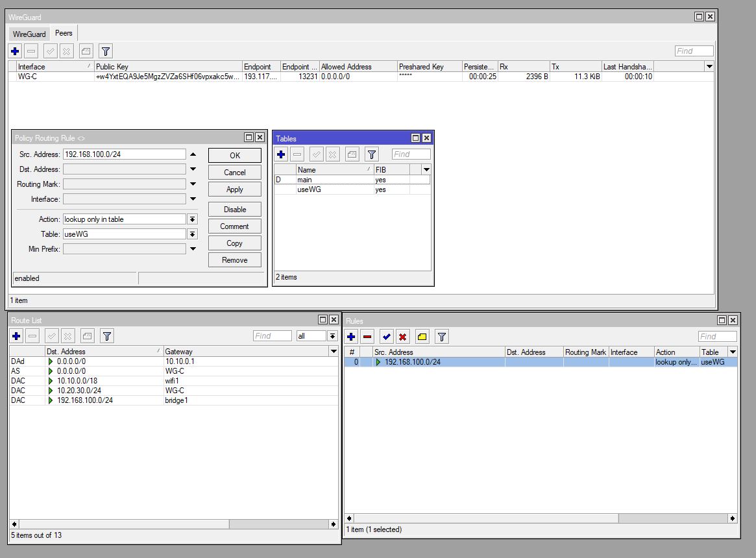
Task: Apply the policy routing rule changes
Action: 234,189
